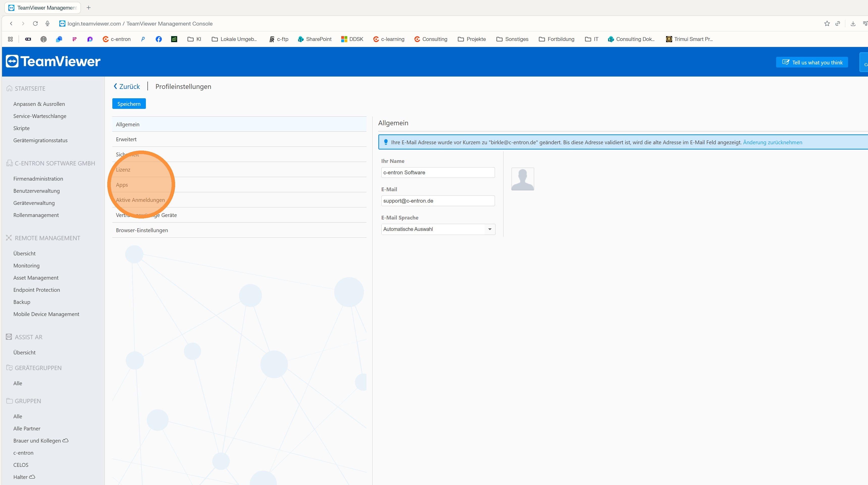Click the profile picture placeholder
Image resolution: width=868 pixels, height=485 pixels.
[x=523, y=179]
